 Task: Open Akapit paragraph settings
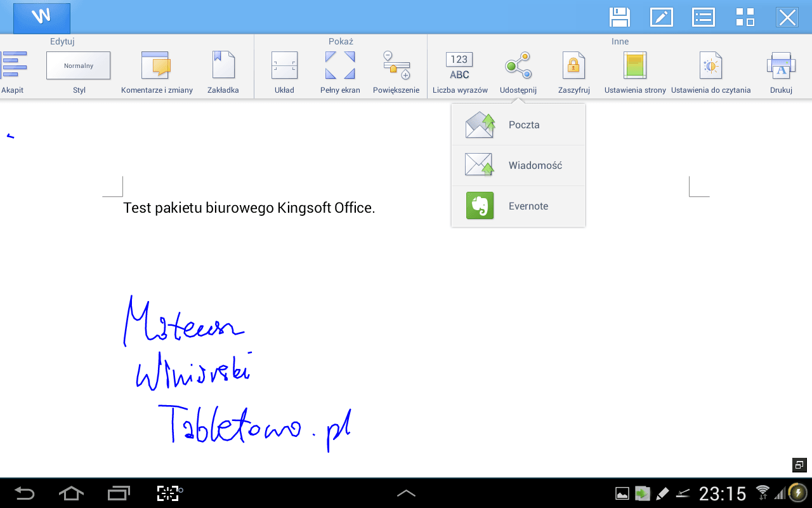(13, 72)
